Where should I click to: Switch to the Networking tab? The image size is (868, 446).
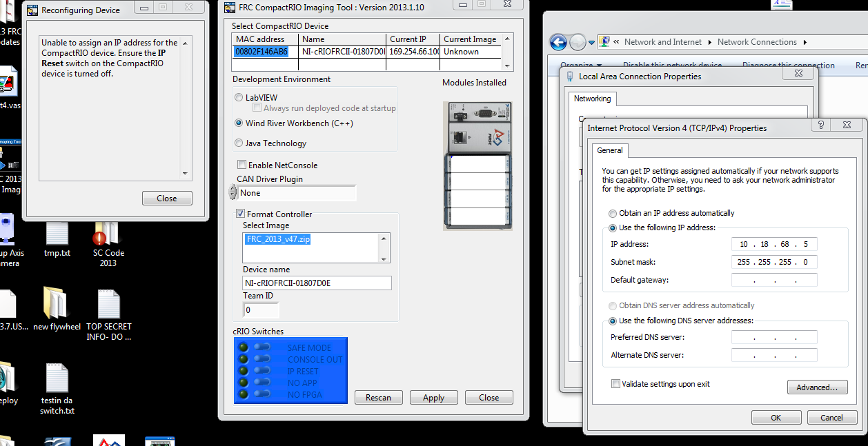tap(592, 99)
